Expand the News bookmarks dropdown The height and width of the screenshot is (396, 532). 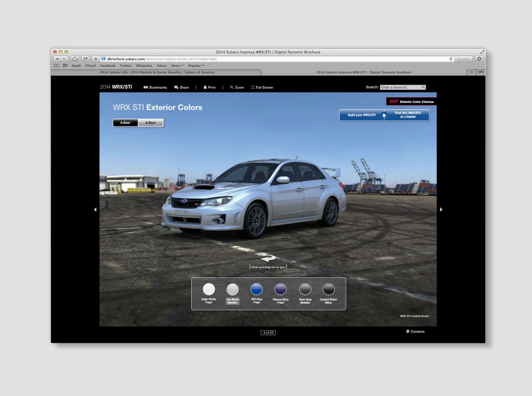point(177,66)
